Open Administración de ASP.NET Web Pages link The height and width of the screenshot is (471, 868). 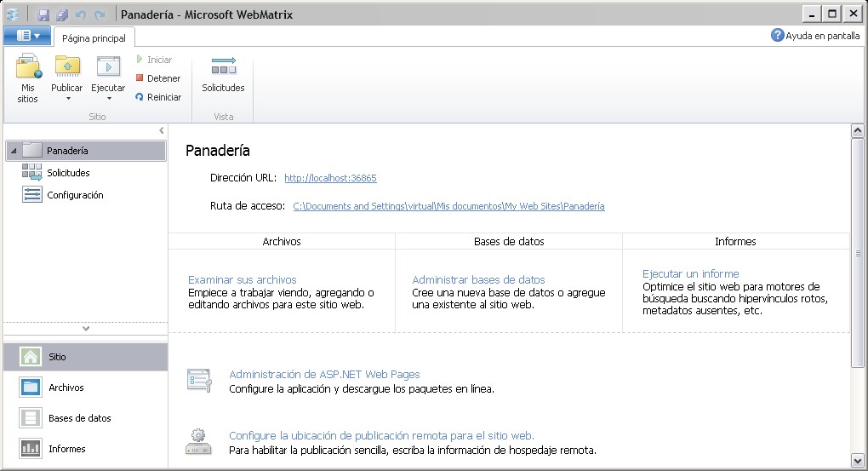coord(324,375)
